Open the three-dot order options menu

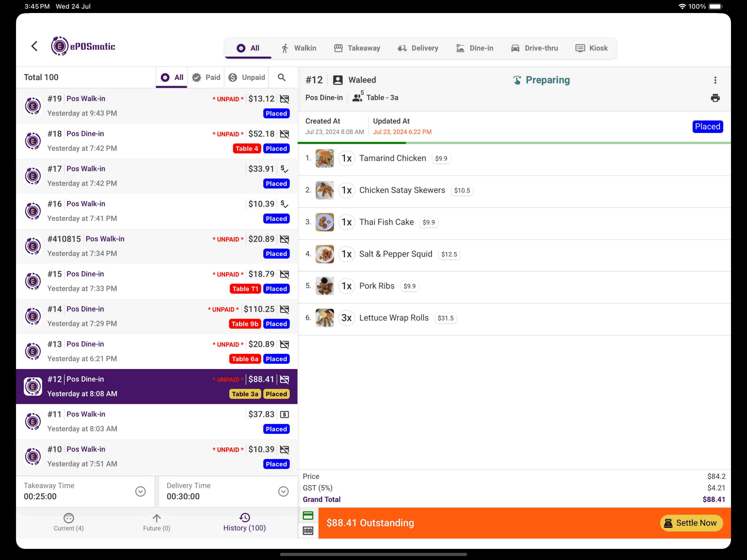(x=715, y=80)
